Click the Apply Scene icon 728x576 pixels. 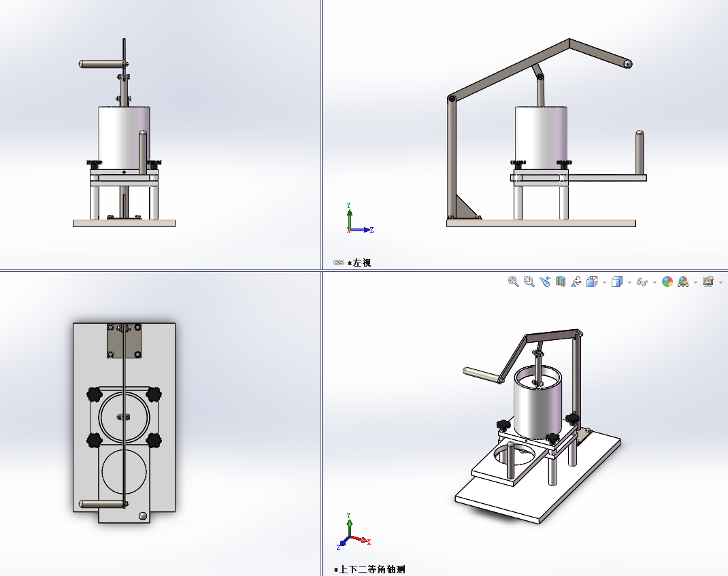(683, 282)
